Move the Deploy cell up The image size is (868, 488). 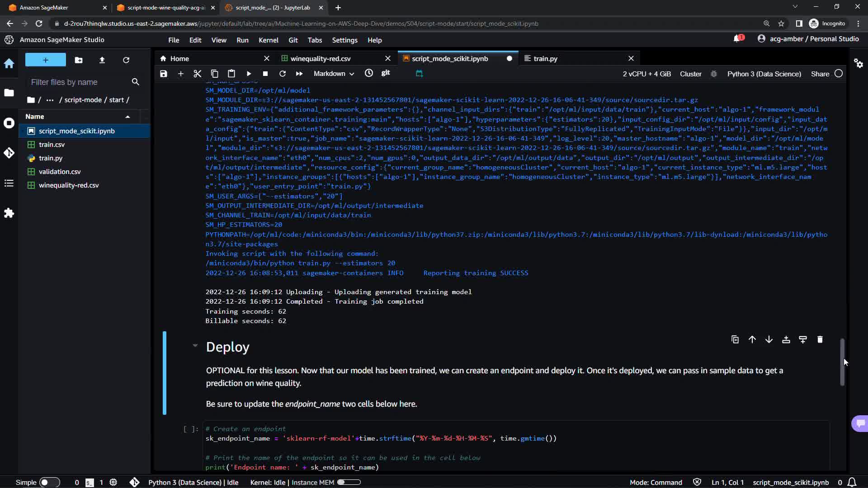[x=752, y=339]
